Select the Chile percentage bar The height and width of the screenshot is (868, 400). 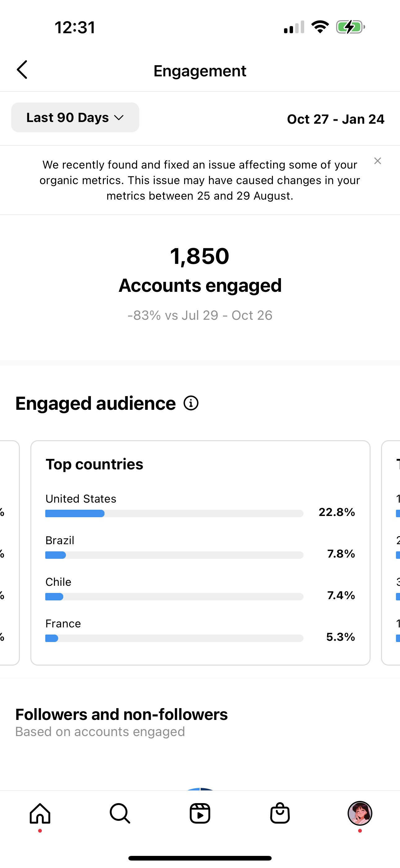(174, 597)
